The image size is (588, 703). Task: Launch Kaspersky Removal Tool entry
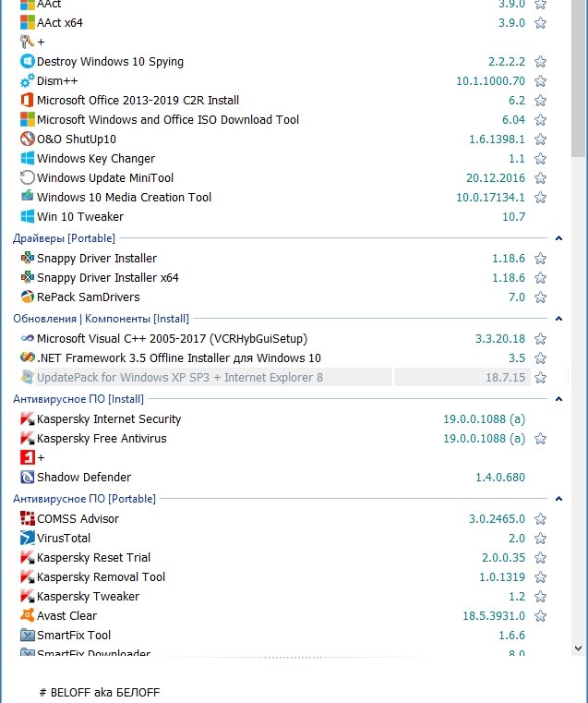tap(101, 577)
